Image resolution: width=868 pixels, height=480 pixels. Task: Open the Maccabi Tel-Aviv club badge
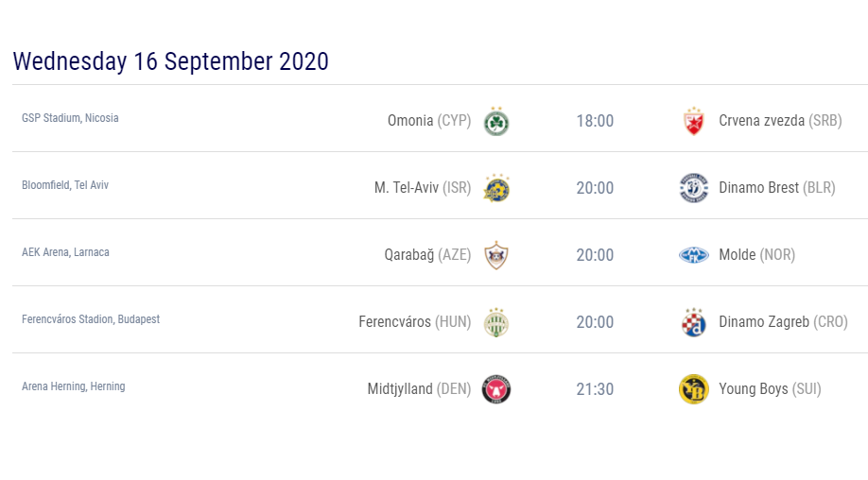[496, 188]
